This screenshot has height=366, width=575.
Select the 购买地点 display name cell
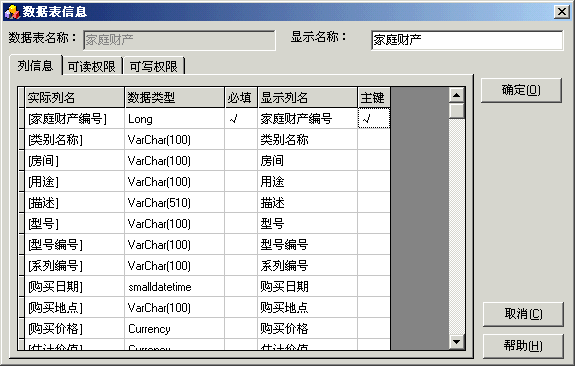[307, 307]
